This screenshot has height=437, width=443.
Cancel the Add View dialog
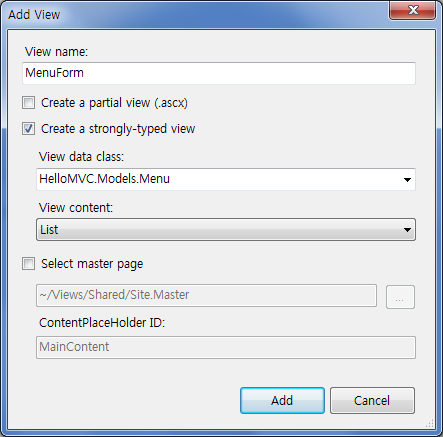[x=372, y=400]
